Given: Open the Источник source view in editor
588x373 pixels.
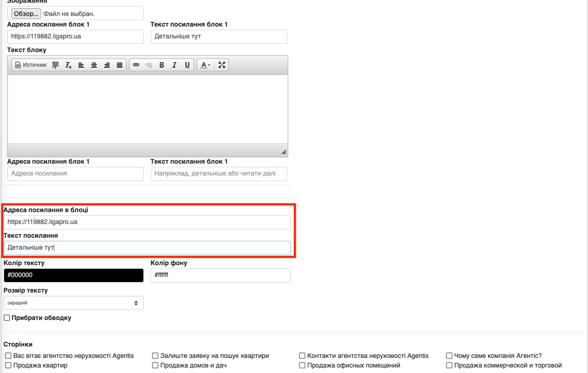Looking at the screenshot, I should [x=31, y=65].
